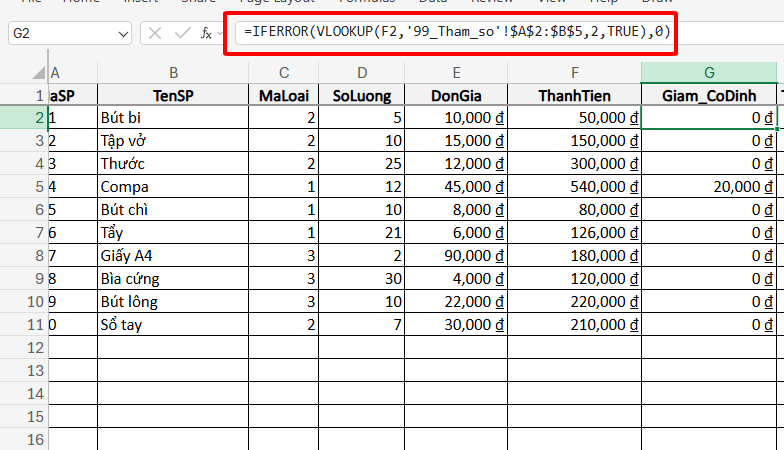The width and height of the screenshot is (784, 450).
Task: Click the SoLuong value 25
Action: [362, 164]
